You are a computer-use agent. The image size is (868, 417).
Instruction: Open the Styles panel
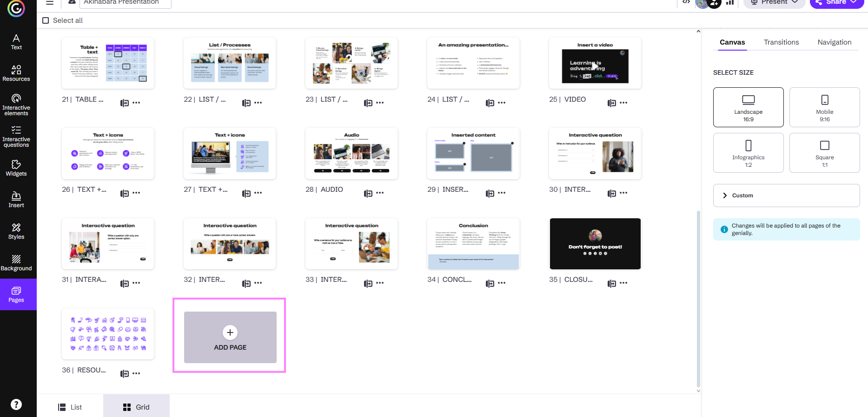(x=16, y=231)
